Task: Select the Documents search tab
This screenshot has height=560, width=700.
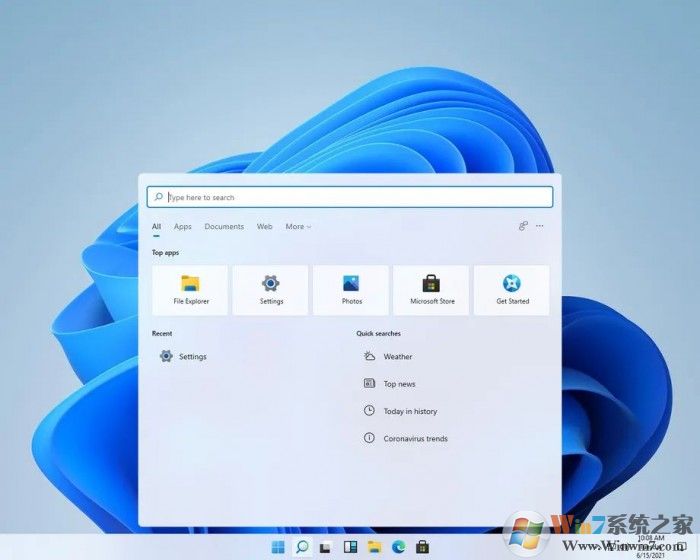Action: coord(224,227)
